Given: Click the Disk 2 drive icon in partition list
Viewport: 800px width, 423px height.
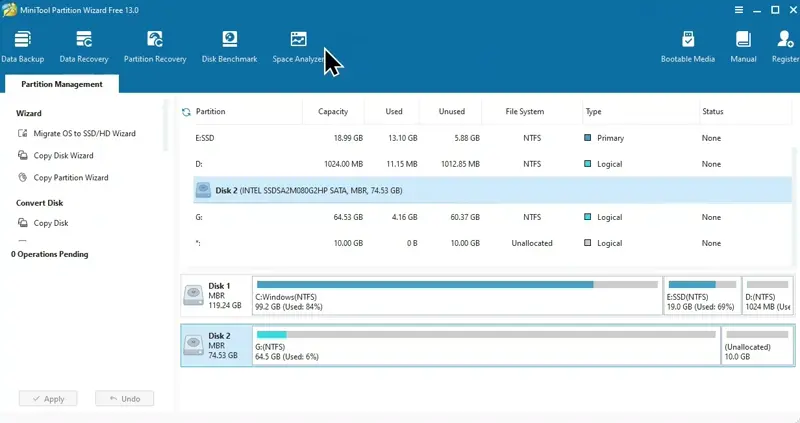Looking at the screenshot, I should (203, 190).
